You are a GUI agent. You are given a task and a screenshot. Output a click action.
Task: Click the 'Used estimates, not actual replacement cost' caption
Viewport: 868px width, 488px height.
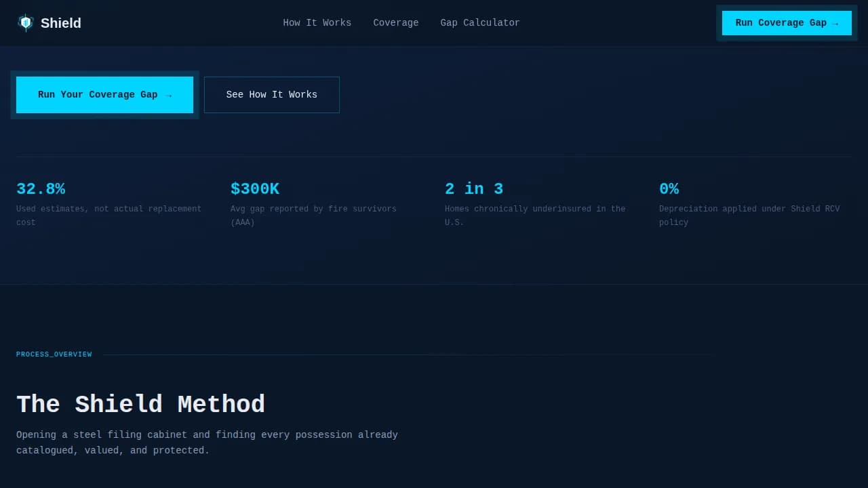point(108,216)
